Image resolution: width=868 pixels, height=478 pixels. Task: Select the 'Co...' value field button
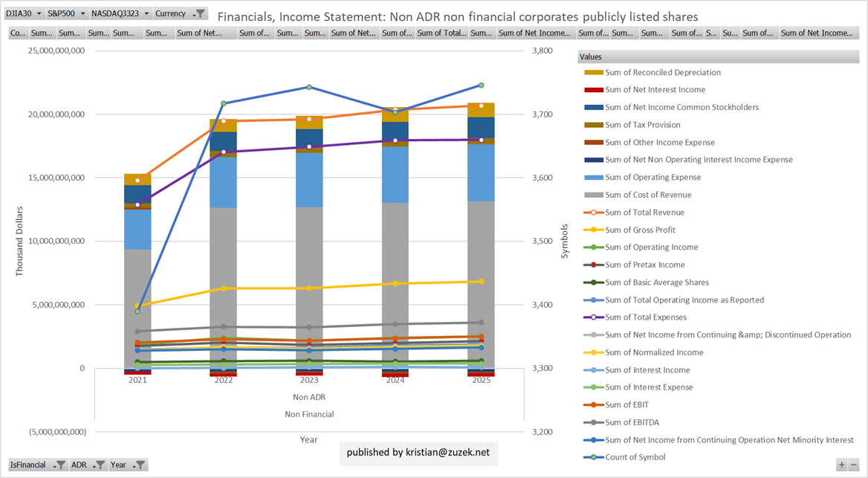click(x=18, y=33)
